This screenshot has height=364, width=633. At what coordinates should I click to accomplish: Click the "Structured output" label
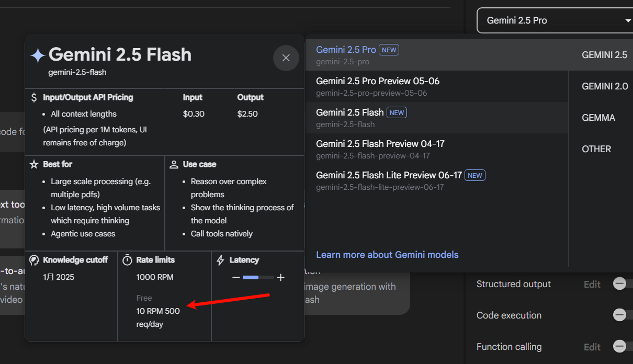coord(514,284)
